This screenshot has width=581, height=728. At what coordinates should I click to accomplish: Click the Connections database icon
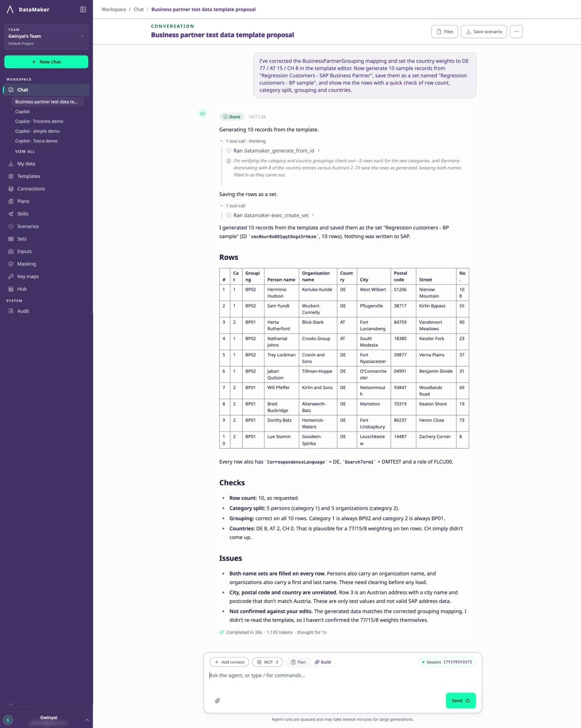coord(11,189)
